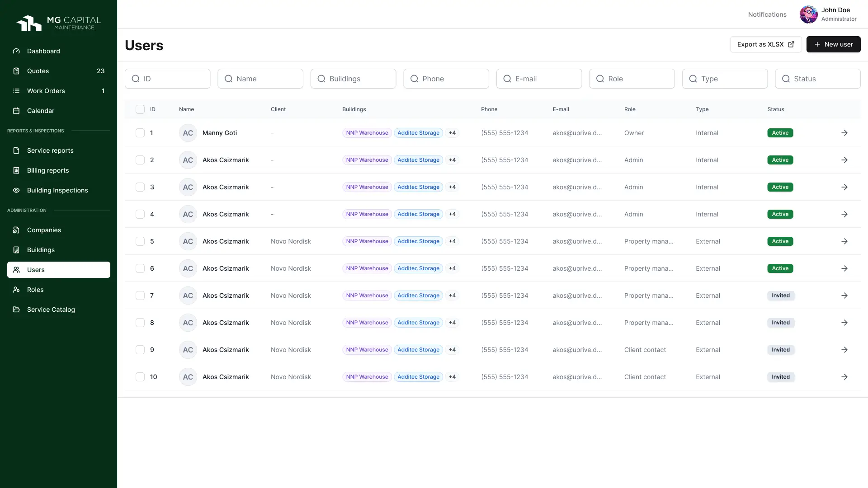Open Roles page from sidebar menu
868x488 pixels.
[x=35, y=290]
